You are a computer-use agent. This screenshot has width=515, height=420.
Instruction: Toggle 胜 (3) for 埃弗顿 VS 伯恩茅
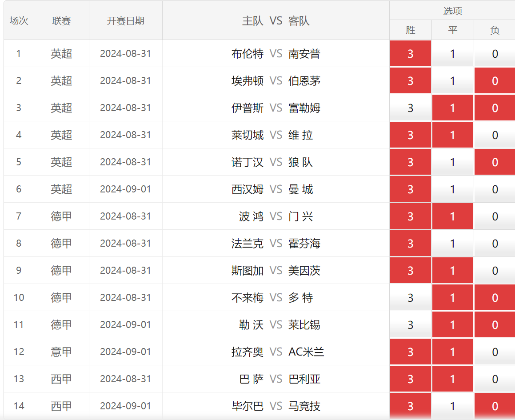410,80
